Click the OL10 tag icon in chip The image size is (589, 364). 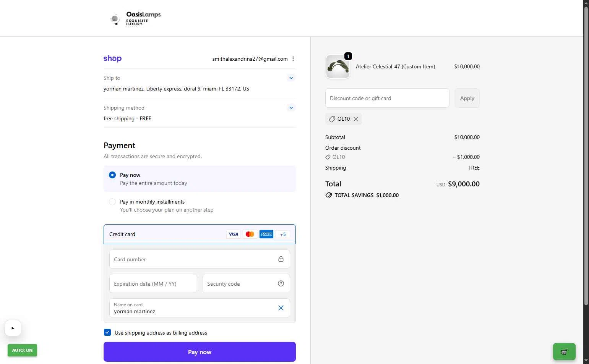click(332, 119)
